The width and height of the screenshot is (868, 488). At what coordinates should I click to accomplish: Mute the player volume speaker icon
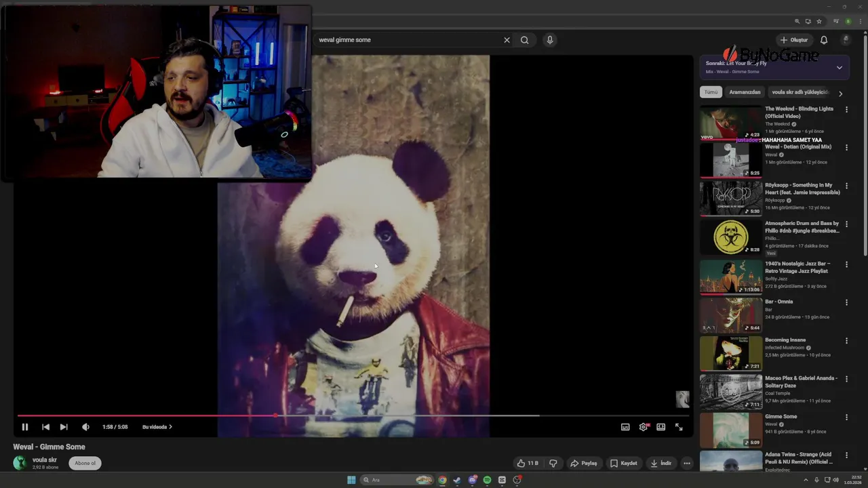[x=85, y=427]
